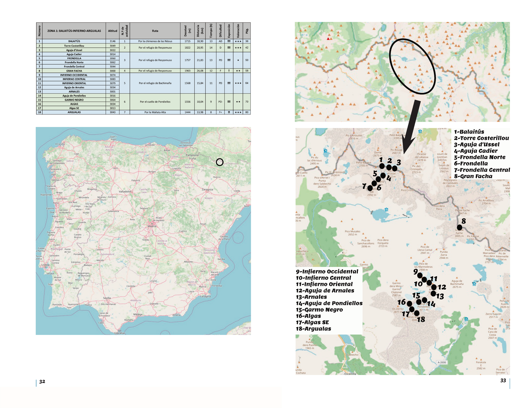
Task: Click the Madrid label on the Iberia map
Action: [152, 226]
